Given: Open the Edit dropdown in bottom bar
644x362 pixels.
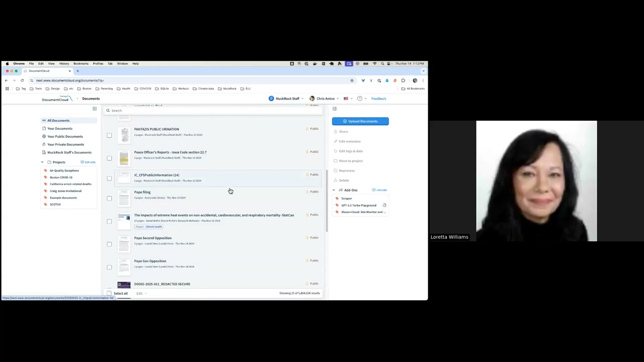Looking at the screenshot, I should point(141,293).
